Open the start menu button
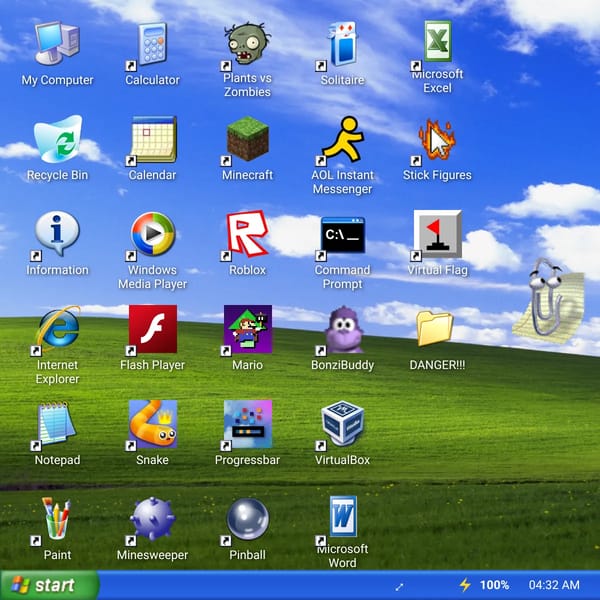This screenshot has width=600, height=600. (x=50, y=585)
